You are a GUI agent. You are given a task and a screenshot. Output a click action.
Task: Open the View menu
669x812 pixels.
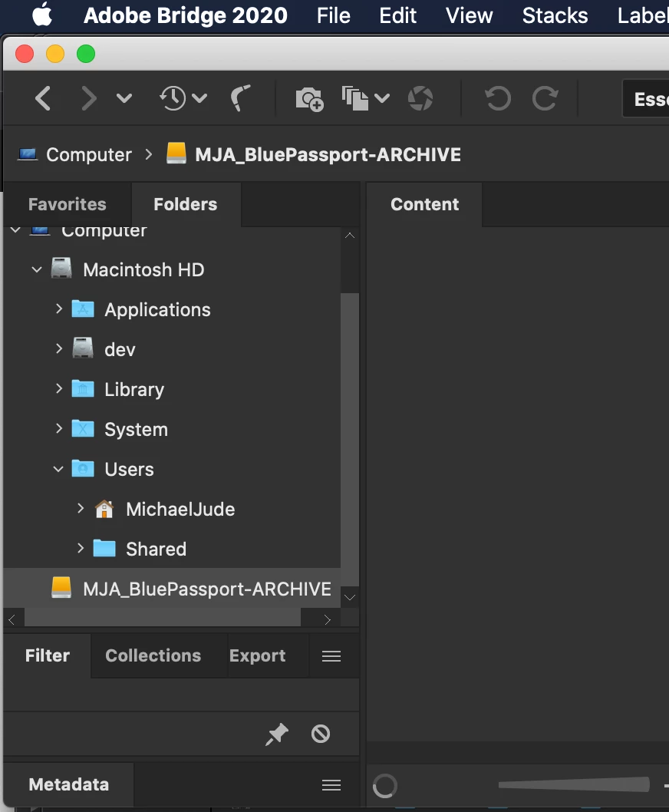click(469, 15)
